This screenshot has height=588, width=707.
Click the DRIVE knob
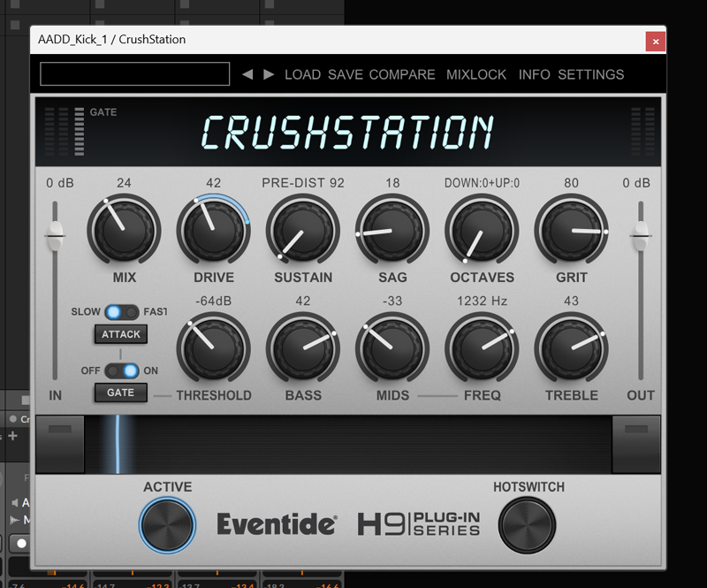(213, 230)
